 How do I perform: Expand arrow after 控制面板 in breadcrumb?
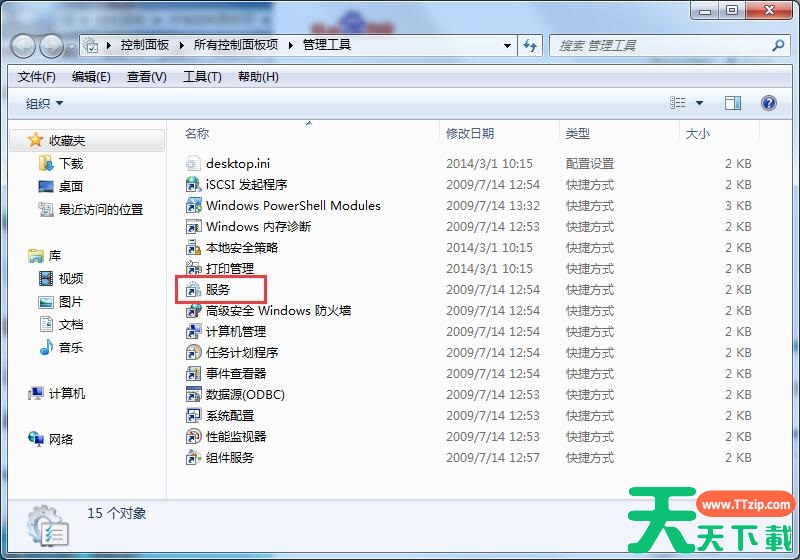(182, 45)
